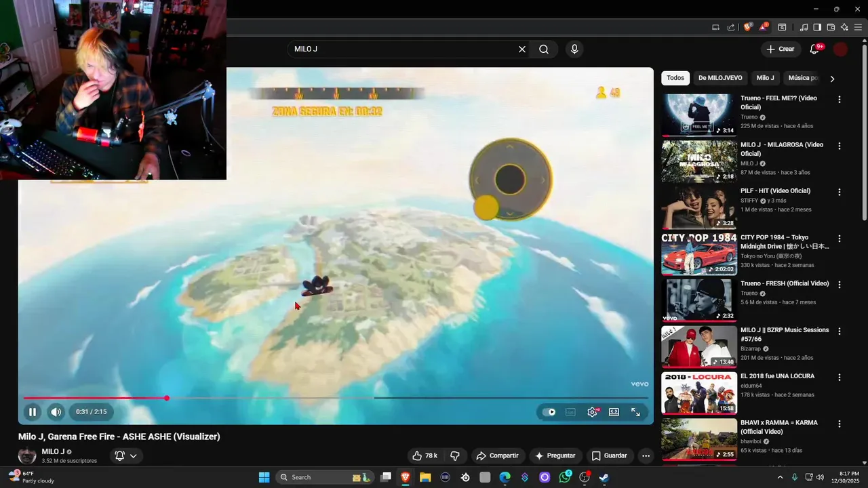Open options for PILF - HIT video
This screenshot has width=868, height=488.
point(840,192)
